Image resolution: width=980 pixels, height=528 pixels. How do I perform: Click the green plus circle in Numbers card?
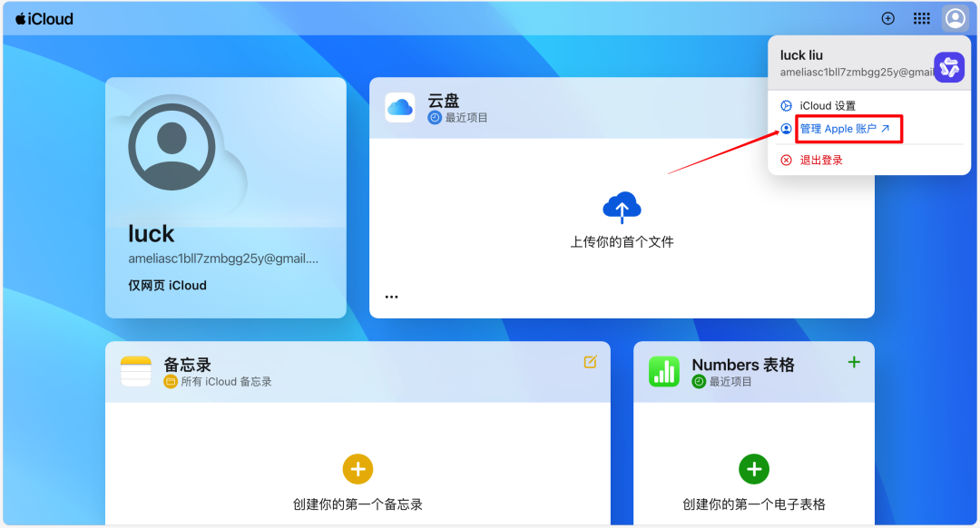[754, 469]
